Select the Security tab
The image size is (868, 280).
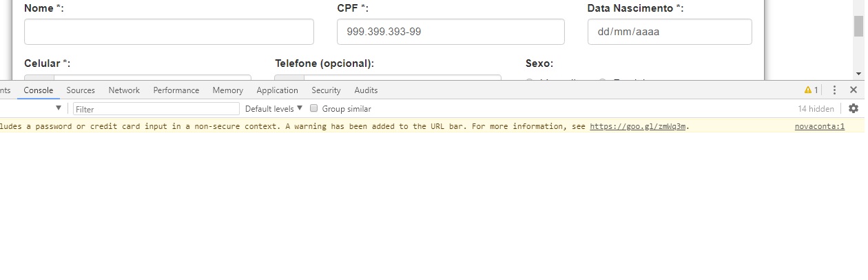[x=327, y=90]
